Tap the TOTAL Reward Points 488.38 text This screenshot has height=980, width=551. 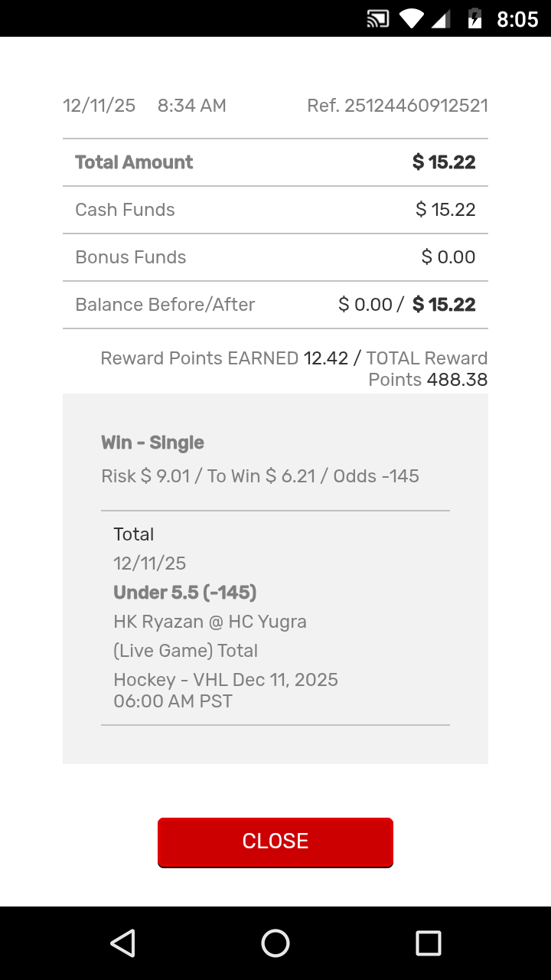coord(427,369)
